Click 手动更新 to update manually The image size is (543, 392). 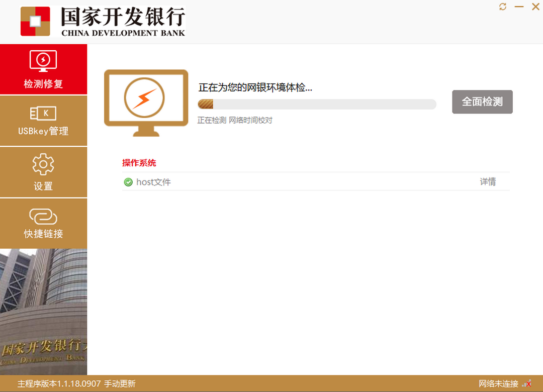pos(120,383)
